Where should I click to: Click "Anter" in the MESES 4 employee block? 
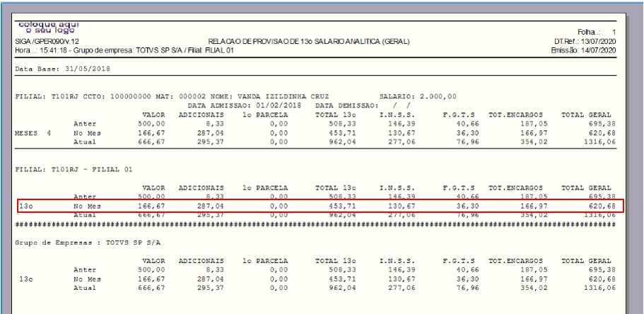tap(85, 124)
